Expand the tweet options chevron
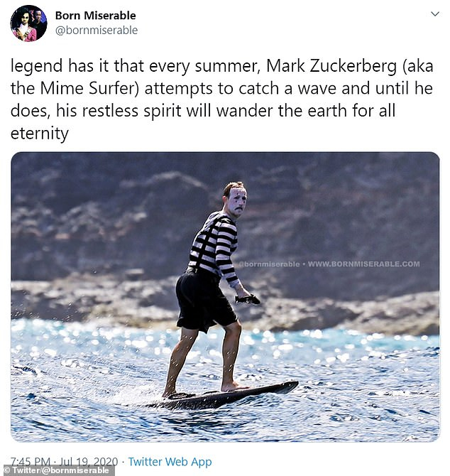 [435, 14]
